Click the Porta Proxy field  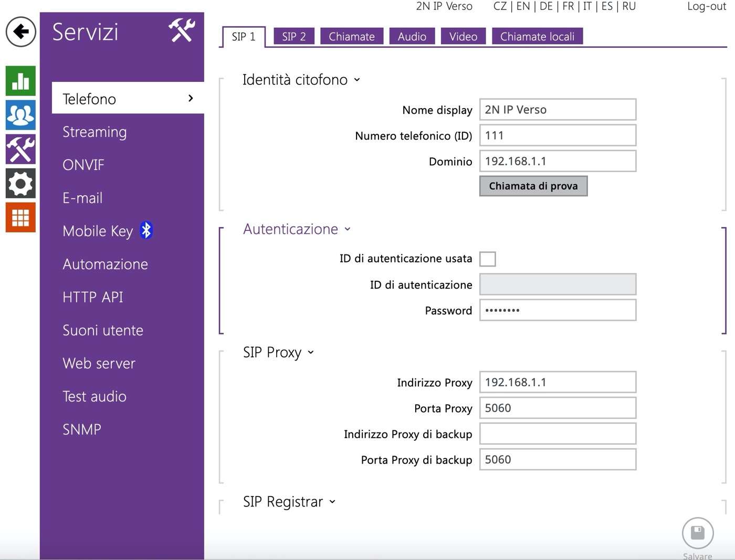click(558, 408)
